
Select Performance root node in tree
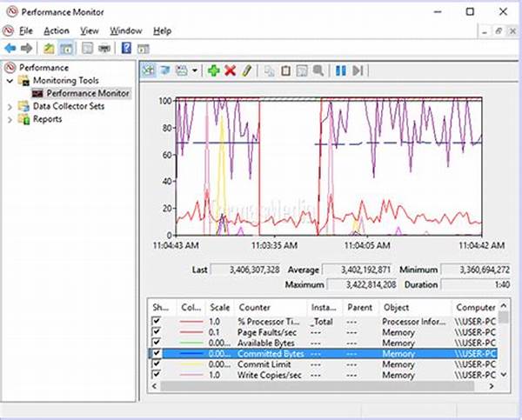tap(43, 68)
